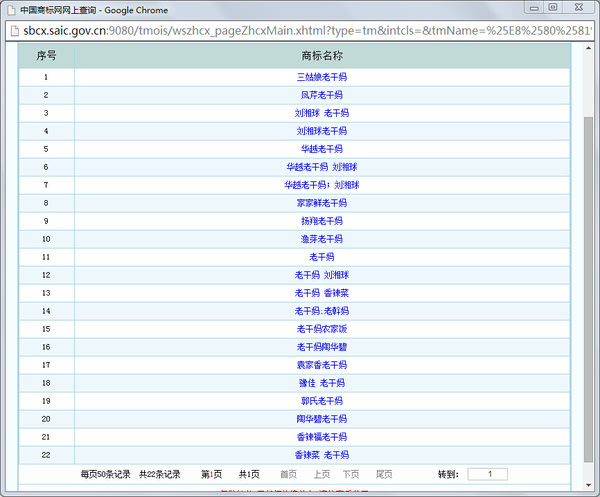Viewport: 600px width, 497px height.
Task: Open trademark link 豫佳 老干妈
Action: pos(322,383)
